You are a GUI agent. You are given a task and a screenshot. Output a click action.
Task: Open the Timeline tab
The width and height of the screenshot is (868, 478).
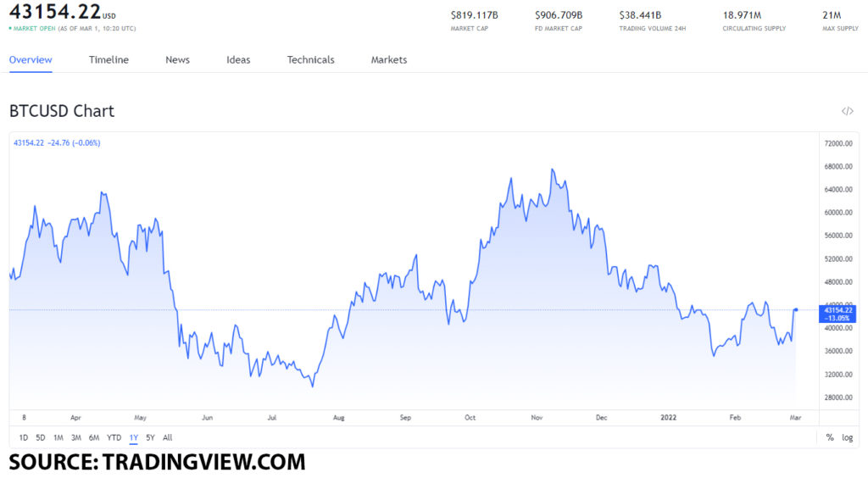(x=108, y=59)
